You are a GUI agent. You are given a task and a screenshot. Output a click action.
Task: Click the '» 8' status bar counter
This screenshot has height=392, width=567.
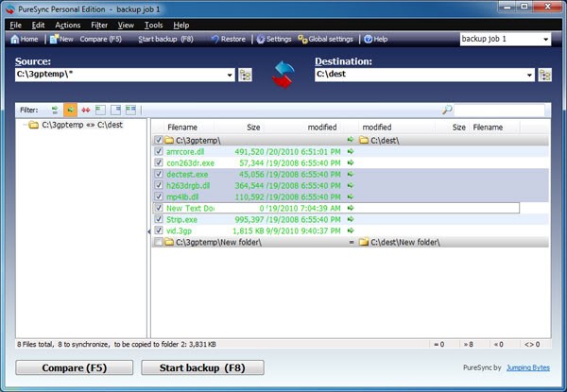click(469, 345)
